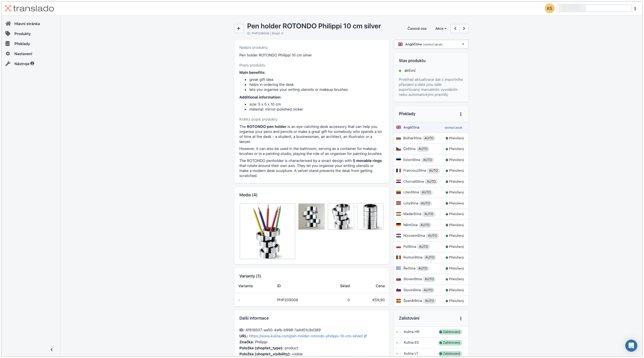This screenshot has height=358, width=644.
Task: Open the Španělština translation
Action: [431, 301]
